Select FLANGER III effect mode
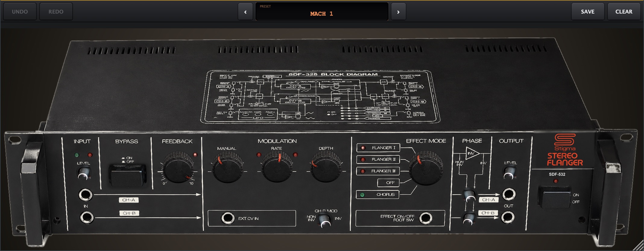This screenshot has height=251, width=644. [x=378, y=171]
